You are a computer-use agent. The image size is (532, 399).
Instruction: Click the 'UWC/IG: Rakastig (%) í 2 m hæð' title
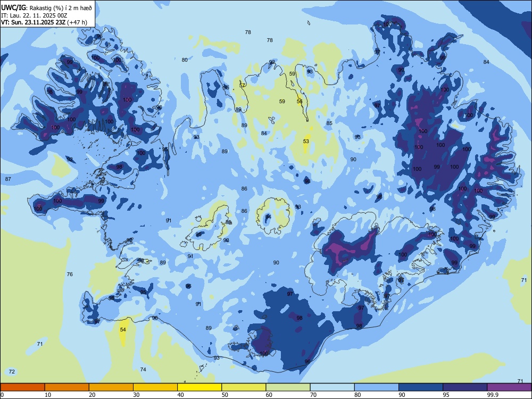pos(46,7)
